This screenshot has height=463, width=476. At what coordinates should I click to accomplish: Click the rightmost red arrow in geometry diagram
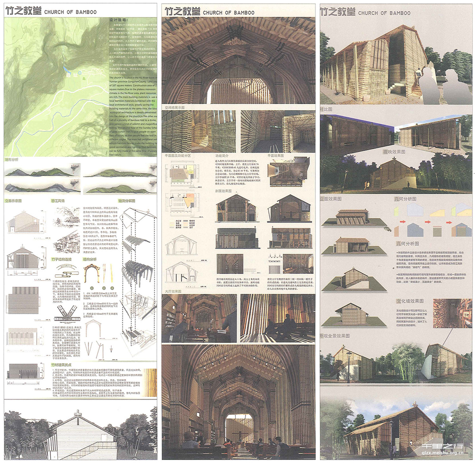point(448,222)
